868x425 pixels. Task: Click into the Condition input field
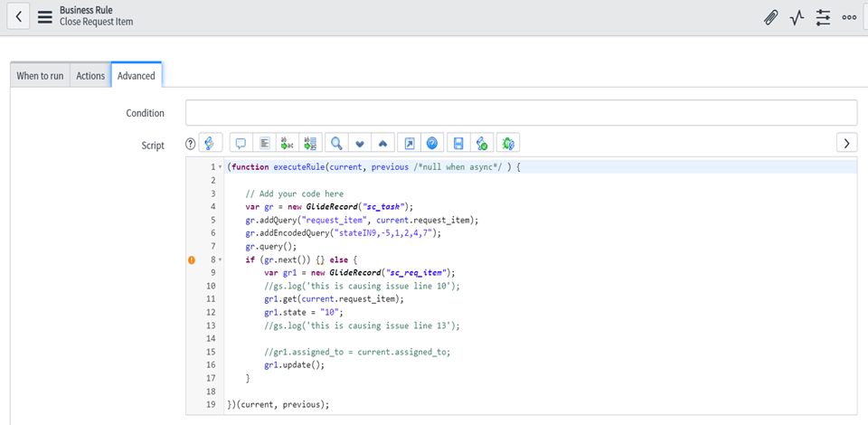pyautogui.click(x=521, y=113)
